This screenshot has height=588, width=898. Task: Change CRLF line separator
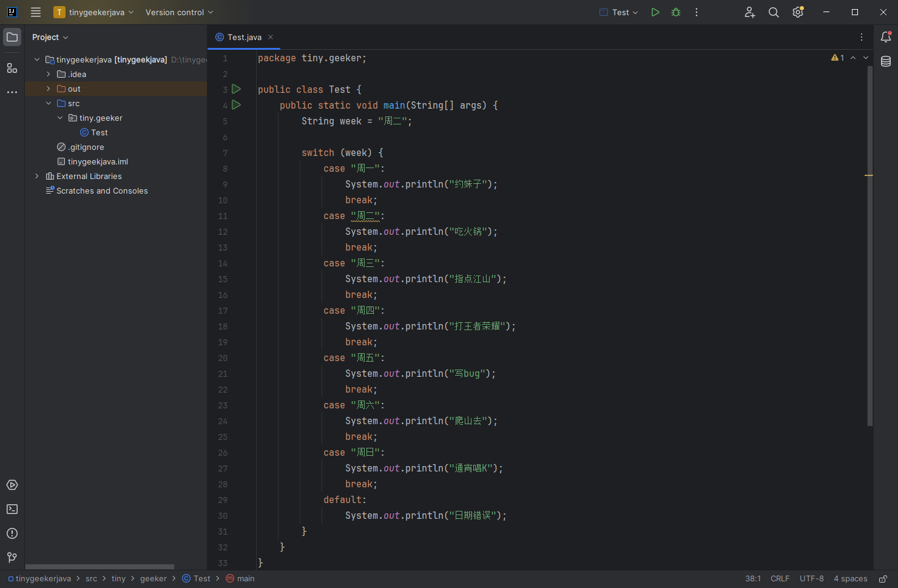(x=780, y=579)
